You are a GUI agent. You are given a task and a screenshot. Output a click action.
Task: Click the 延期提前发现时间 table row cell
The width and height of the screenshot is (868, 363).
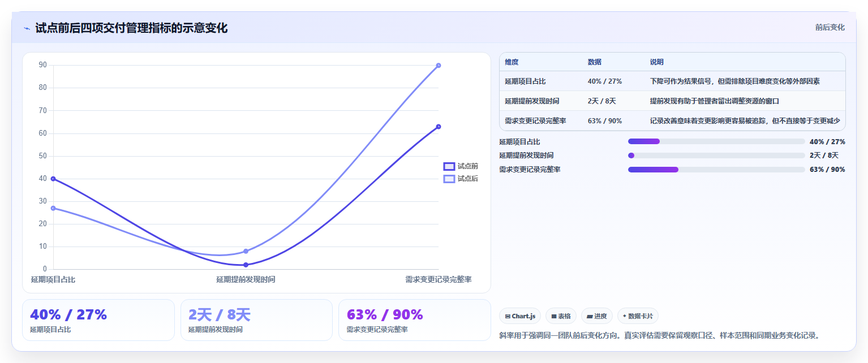tap(532, 101)
